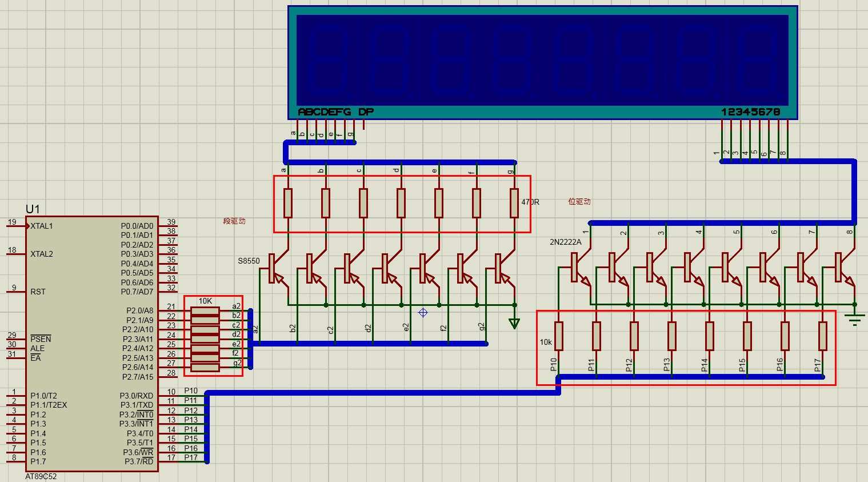
Task: Click the U1 reference label
Action: (x=33, y=209)
